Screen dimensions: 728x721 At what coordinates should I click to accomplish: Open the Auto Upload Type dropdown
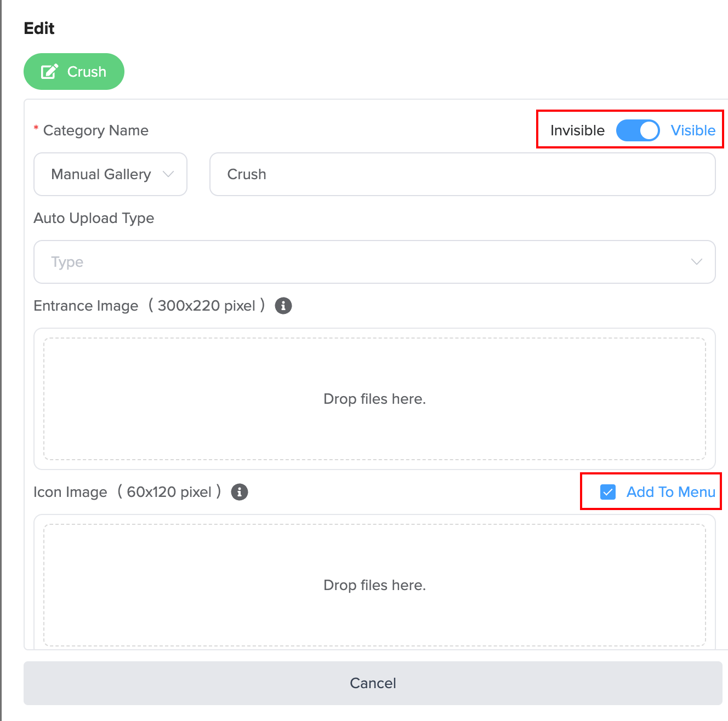pos(374,262)
